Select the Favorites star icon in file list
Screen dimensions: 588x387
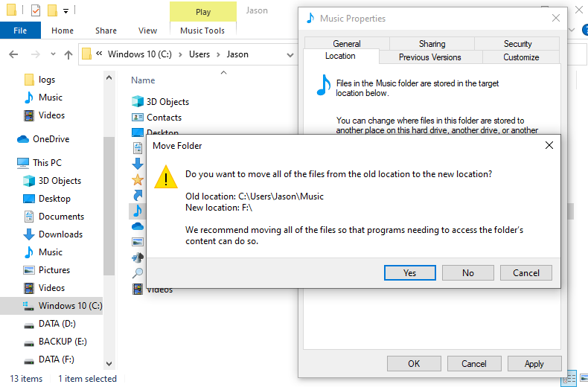click(x=138, y=179)
